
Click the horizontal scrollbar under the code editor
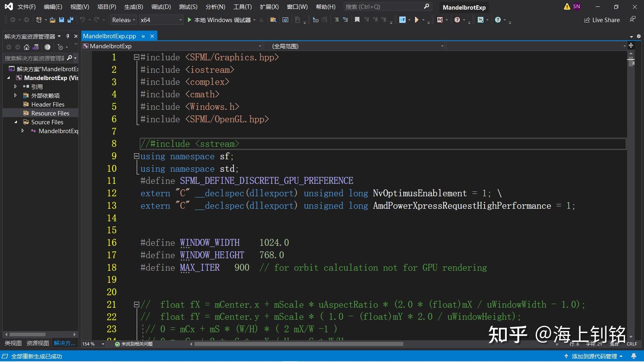click(298, 344)
